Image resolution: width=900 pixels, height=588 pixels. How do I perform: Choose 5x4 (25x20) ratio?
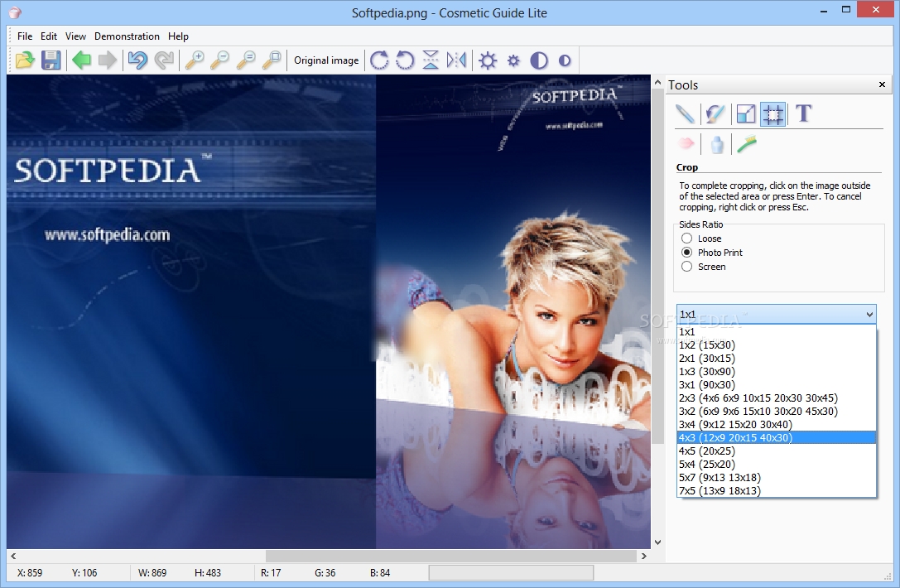click(777, 464)
